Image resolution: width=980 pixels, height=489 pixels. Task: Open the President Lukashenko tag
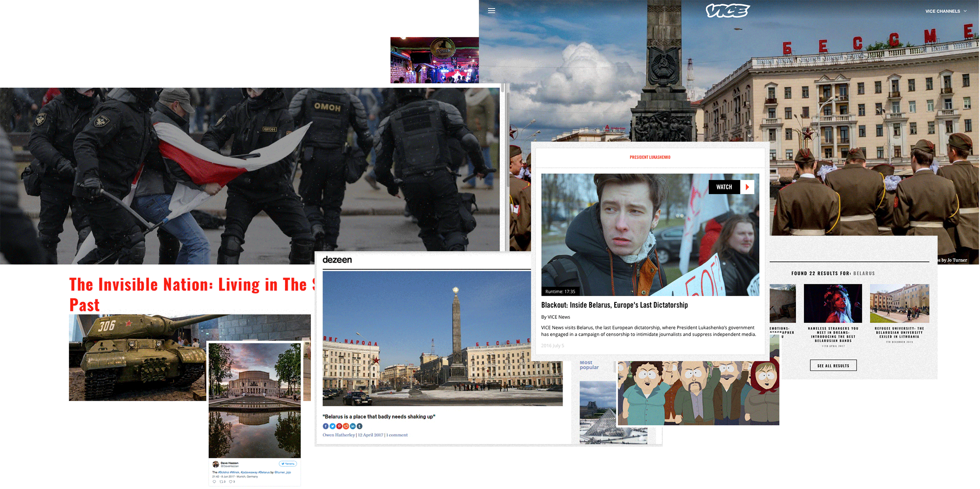coord(650,157)
